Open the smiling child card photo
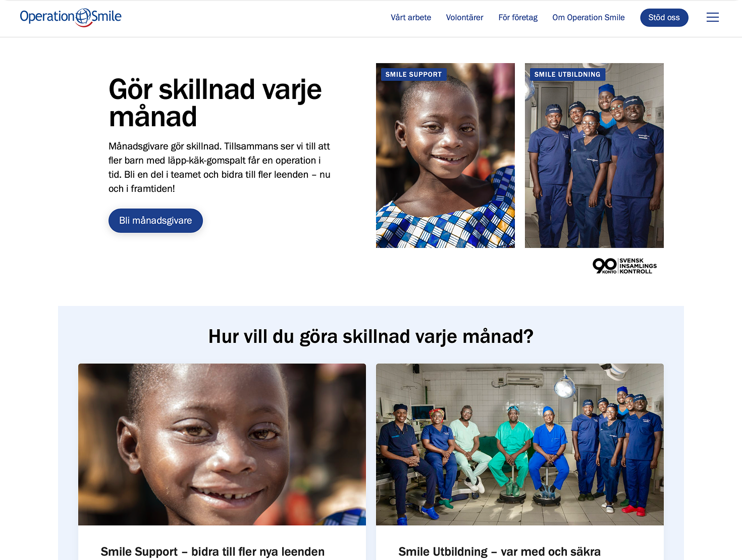The image size is (742, 560). pyautogui.click(x=222, y=444)
